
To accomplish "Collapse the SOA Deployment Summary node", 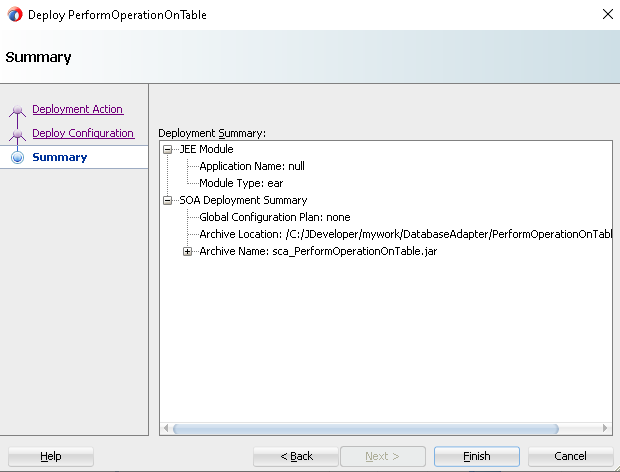I will pyautogui.click(x=168, y=200).
